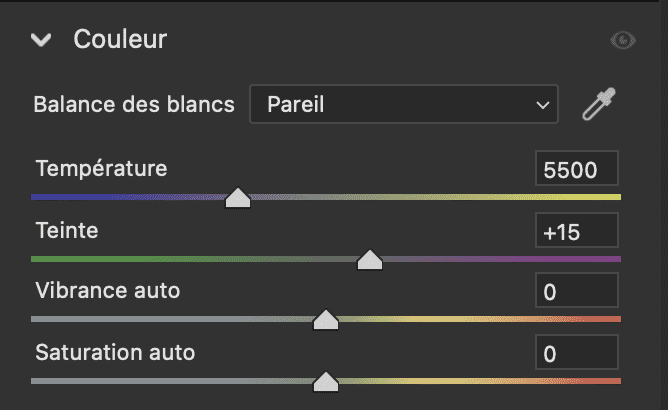Click the Saturation auto label

tap(115, 352)
